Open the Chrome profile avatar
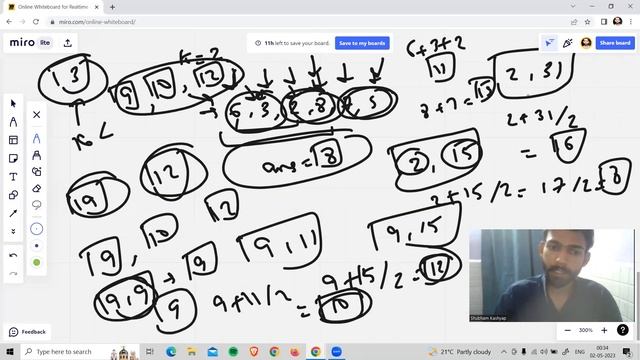 [618, 21]
